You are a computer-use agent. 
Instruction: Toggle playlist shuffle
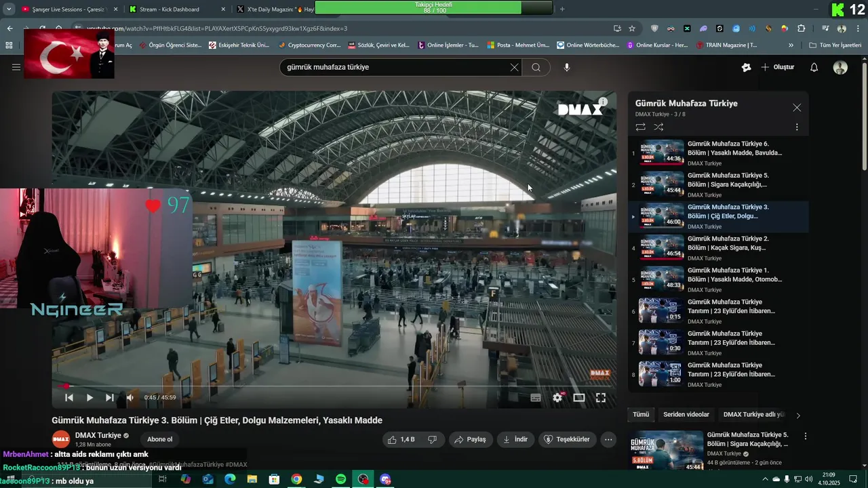658,127
